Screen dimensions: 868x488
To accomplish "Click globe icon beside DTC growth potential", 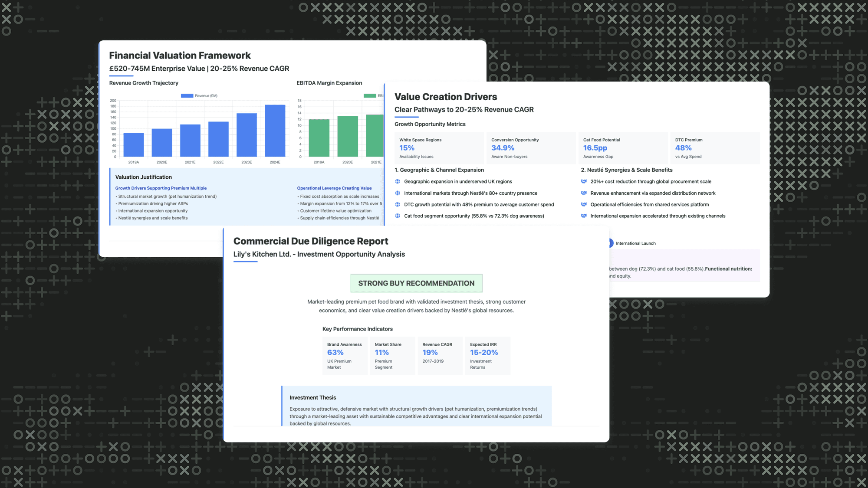I will 398,204.
